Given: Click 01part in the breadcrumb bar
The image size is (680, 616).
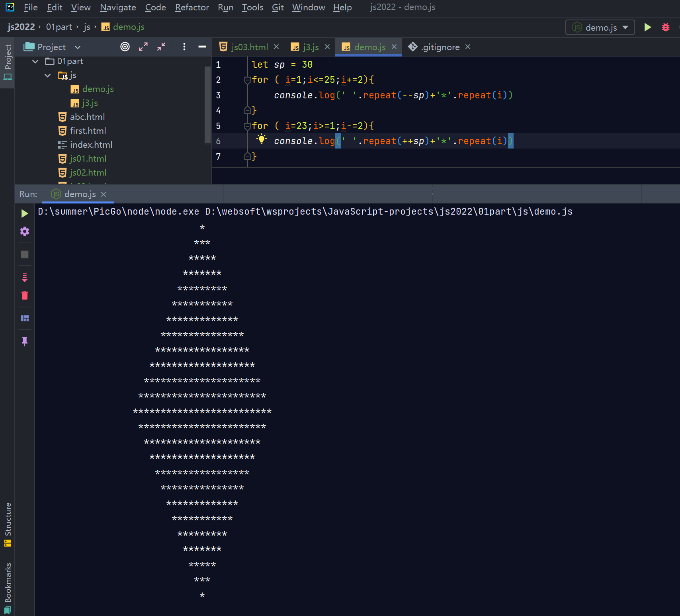Looking at the screenshot, I should pyautogui.click(x=59, y=27).
